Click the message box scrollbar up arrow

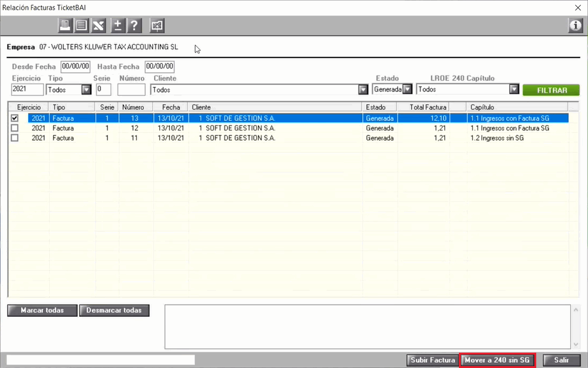tap(576, 309)
